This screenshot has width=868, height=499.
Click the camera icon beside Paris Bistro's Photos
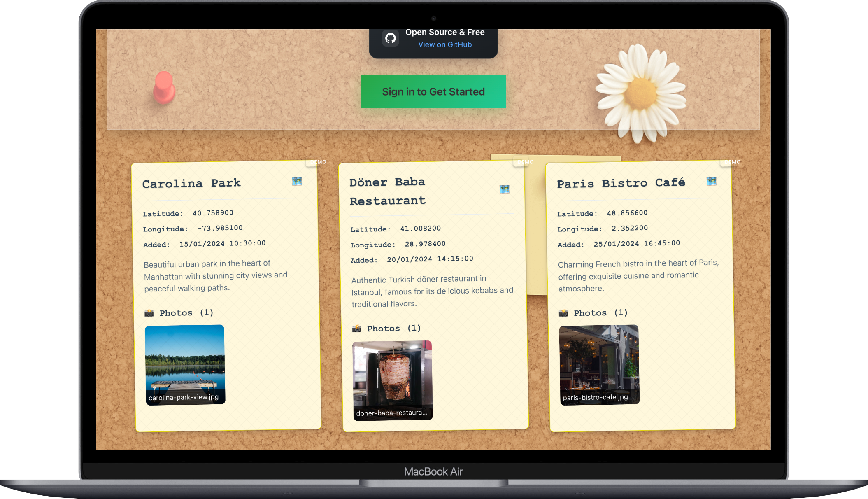click(x=564, y=312)
